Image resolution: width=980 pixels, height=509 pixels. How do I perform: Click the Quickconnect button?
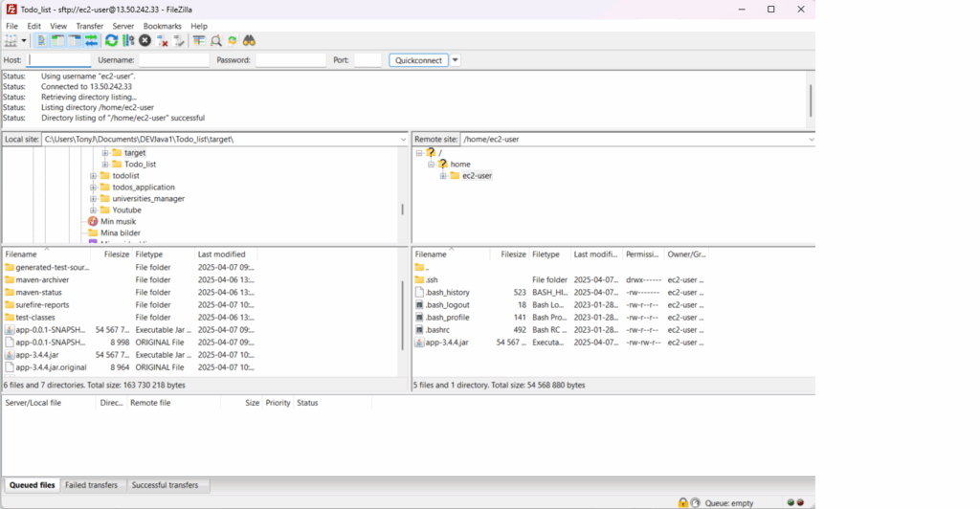418,60
